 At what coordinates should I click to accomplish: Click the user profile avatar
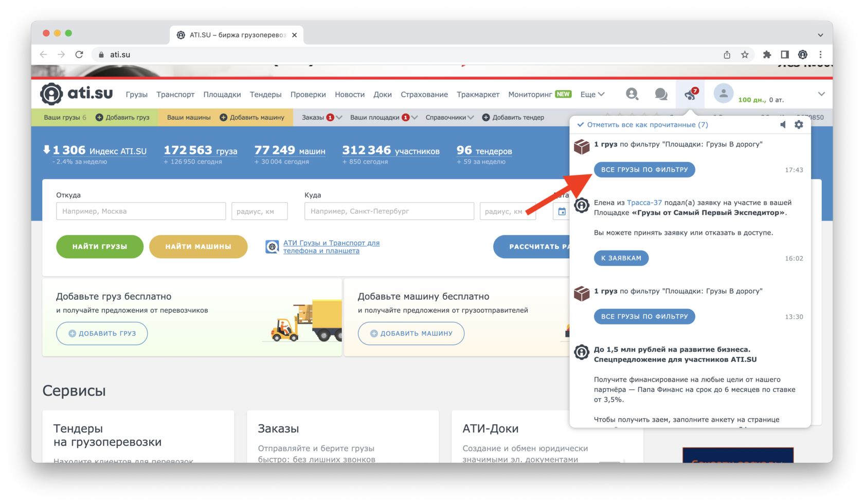pos(723,94)
